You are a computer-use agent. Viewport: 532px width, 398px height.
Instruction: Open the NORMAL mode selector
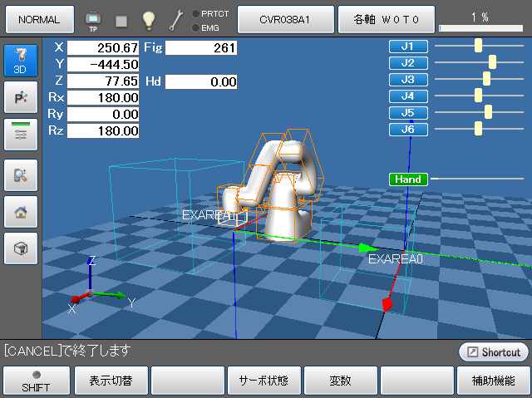tap(38, 18)
